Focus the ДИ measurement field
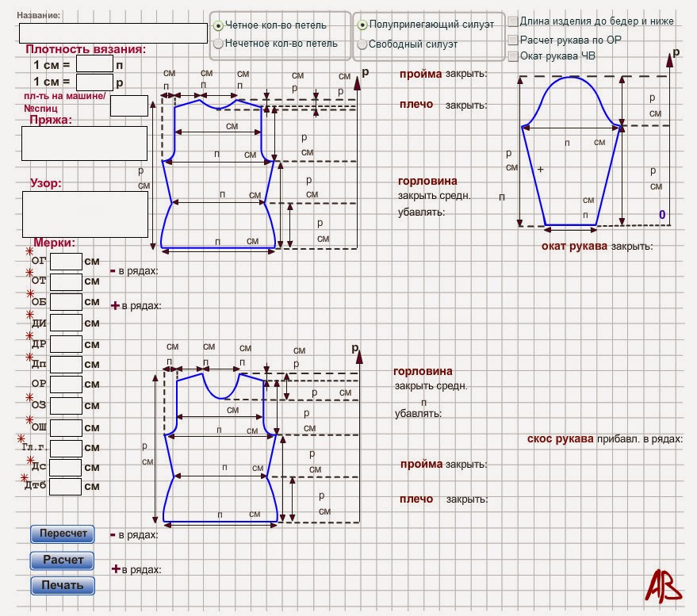The height and width of the screenshot is (616, 697). 66,323
